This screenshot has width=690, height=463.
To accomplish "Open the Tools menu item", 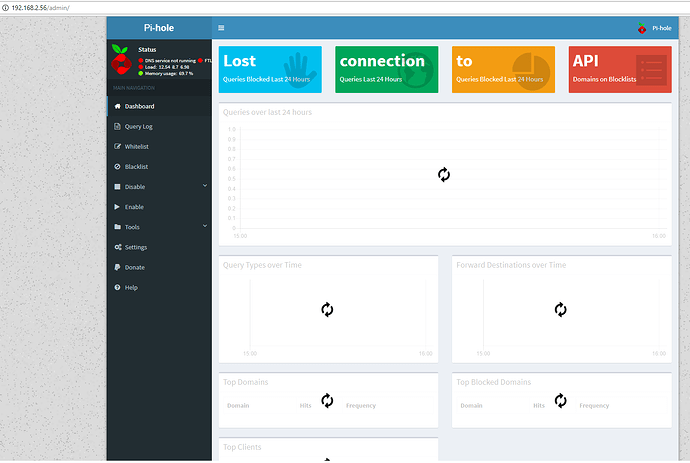I will tap(132, 227).
